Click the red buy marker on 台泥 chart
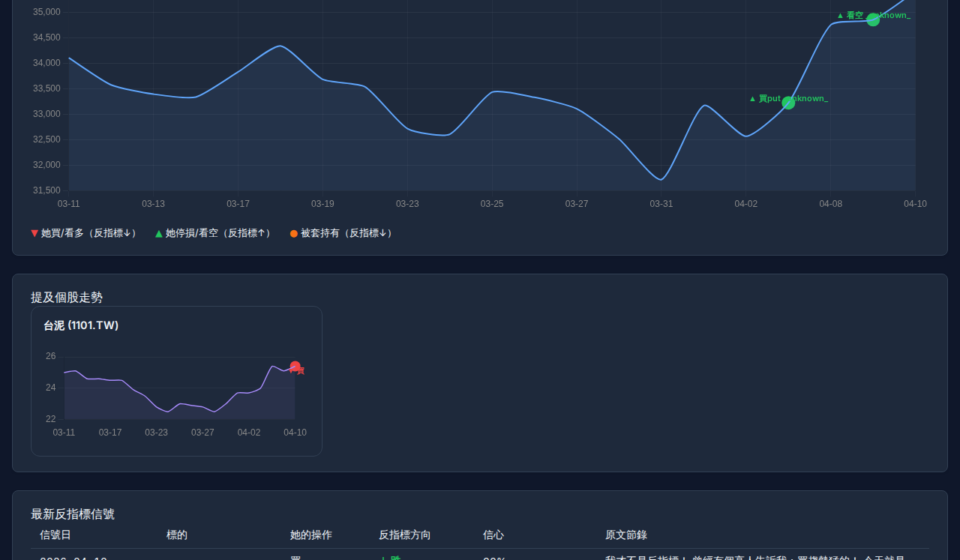This screenshot has width=960, height=560. [295, 367]
